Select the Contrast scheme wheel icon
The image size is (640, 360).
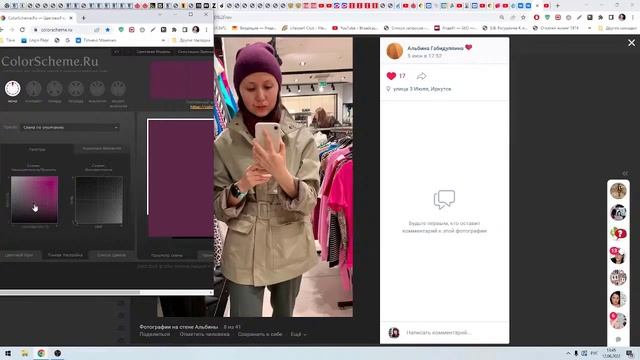click(33, 89)
